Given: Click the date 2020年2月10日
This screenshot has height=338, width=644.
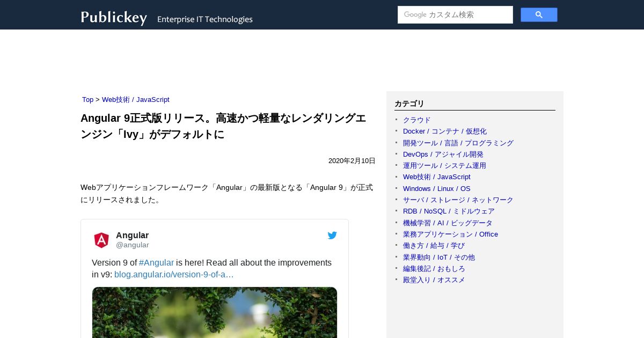Looking at the screenshot, I should pyautogui.click(x=352, y=161).
